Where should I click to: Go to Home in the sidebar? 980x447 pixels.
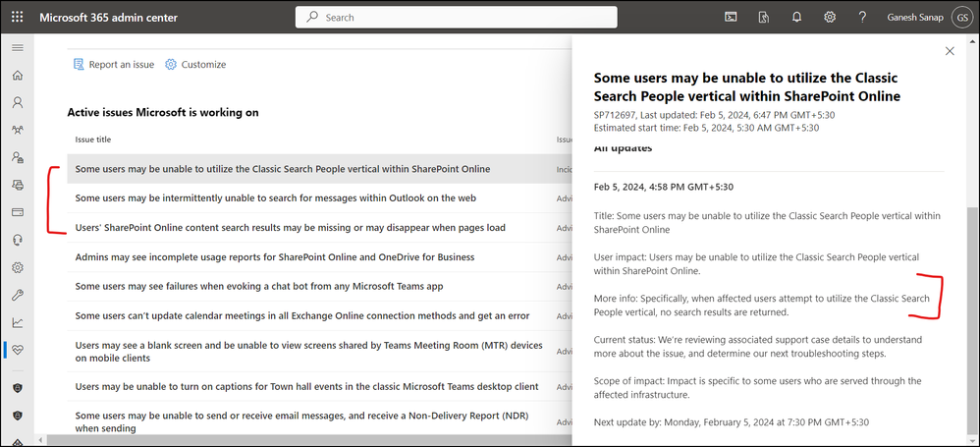(17, 75)
